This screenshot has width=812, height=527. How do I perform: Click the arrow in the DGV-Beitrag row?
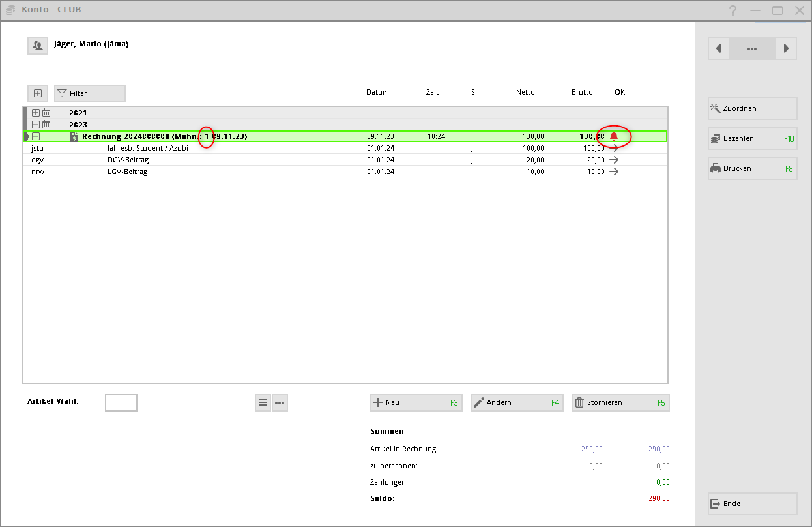(x=613, y=160)
